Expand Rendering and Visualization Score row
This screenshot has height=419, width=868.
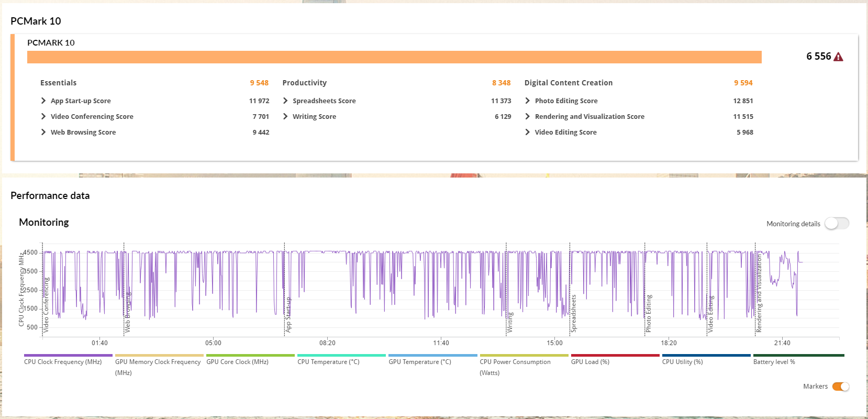point(528,116)
